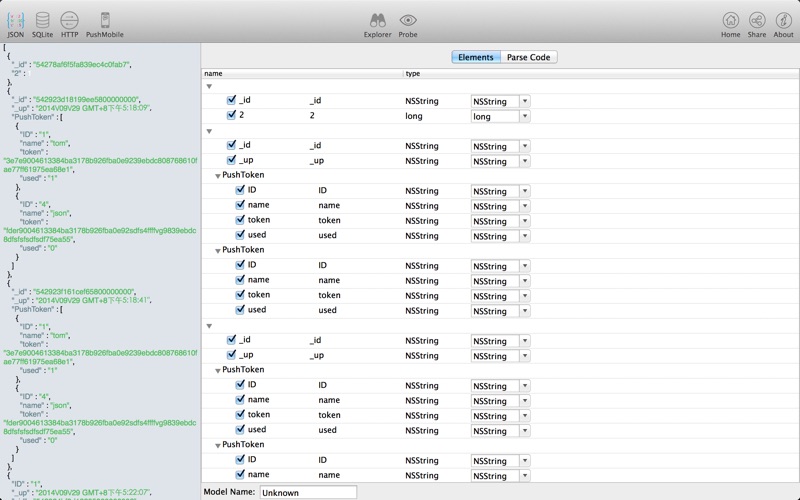Click the Share icon
Viewport: 800px width, 500px height.
point(757,25)
